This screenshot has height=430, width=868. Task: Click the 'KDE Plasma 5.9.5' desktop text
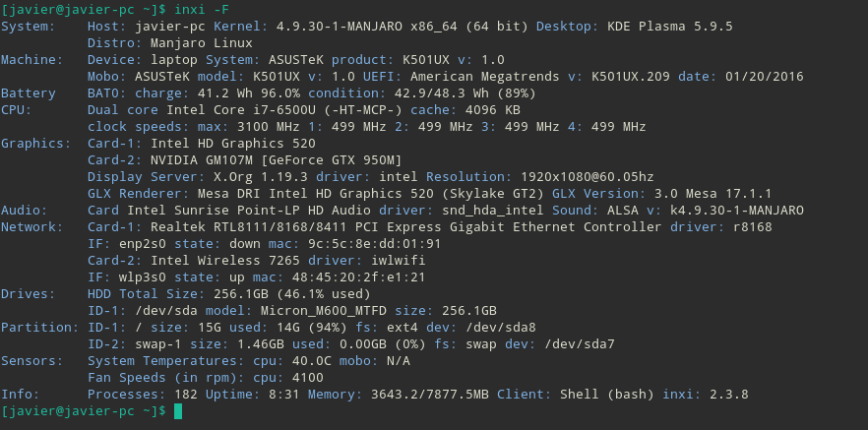[x=670, y=26]
